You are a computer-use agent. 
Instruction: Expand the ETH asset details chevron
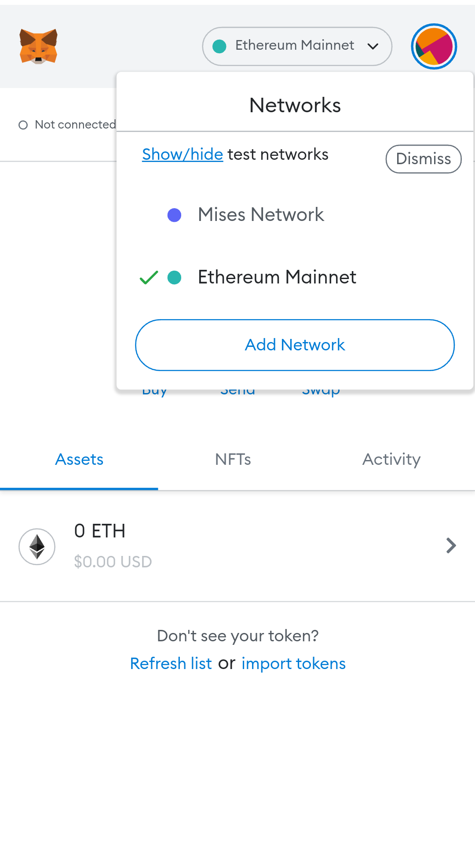click(451, 546)
